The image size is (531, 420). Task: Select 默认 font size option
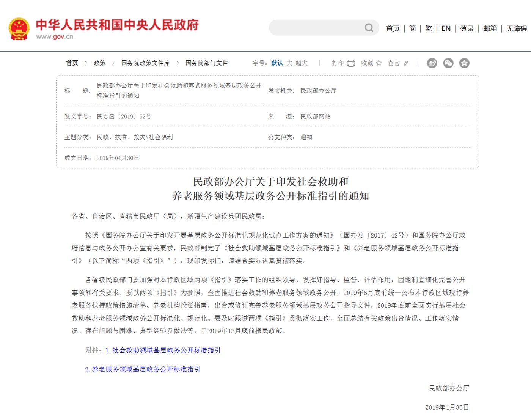(277, 63)
